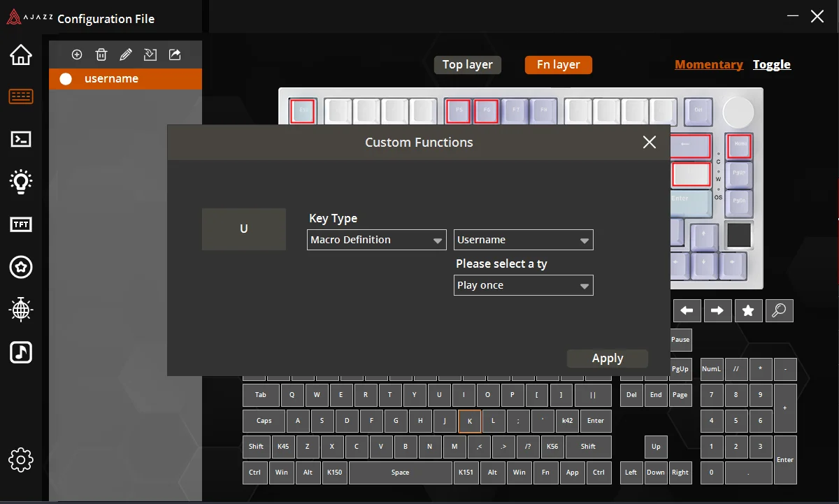Open the disco ball sidebar icon
This screenshot has height=504, width=839.
coord(21,309)
